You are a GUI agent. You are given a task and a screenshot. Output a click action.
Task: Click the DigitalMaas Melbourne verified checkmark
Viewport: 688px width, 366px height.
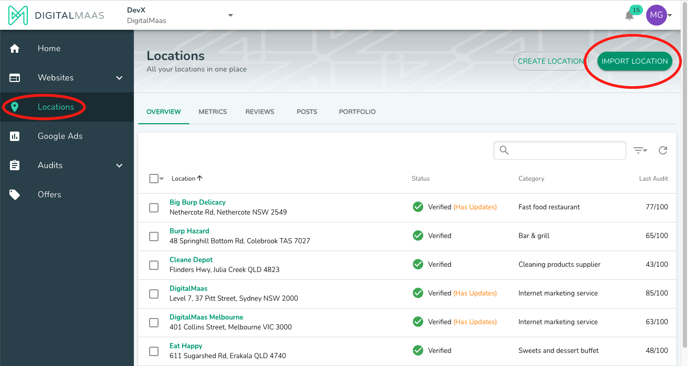pyautogui.click(x=418, y=322)
